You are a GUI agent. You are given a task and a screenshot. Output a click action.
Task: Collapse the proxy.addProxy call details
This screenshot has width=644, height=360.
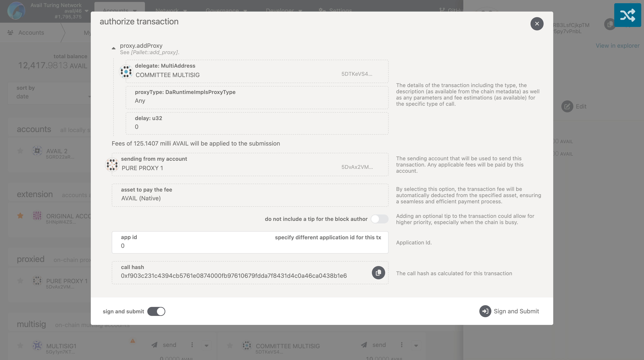tap(113, 48)
